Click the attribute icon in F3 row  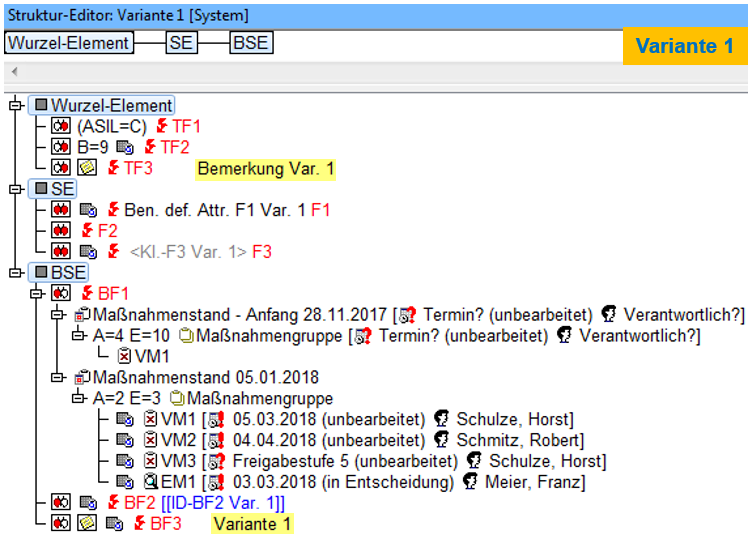click(x=88, y=252)
